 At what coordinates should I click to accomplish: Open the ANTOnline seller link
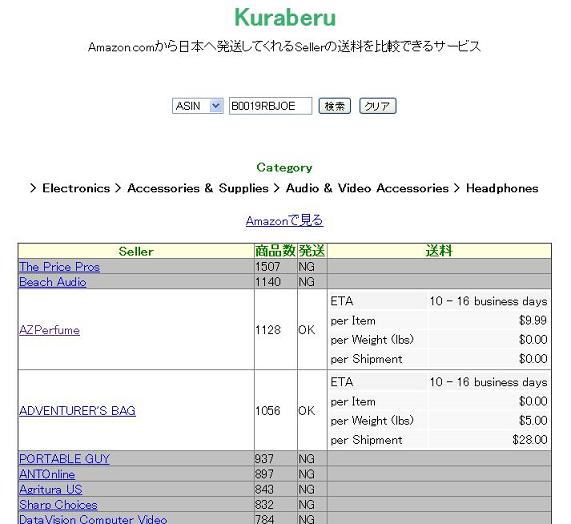tap(47, 474)
